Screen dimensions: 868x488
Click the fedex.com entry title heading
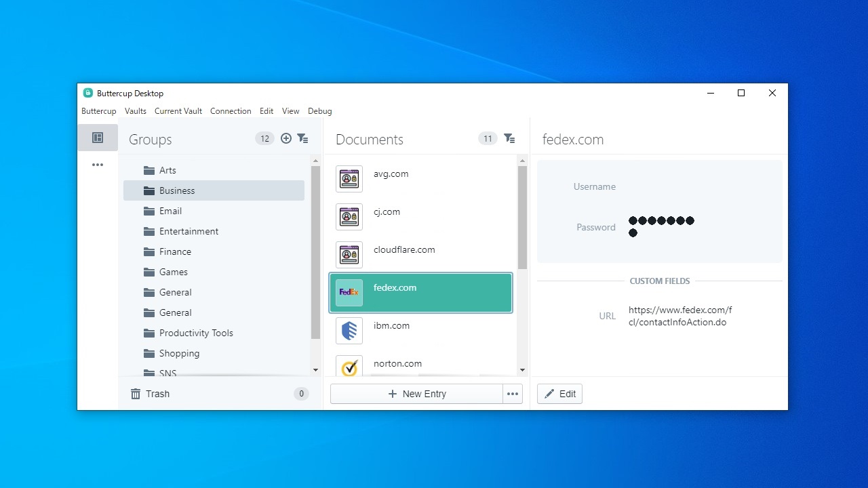click(x=573, y=140)
